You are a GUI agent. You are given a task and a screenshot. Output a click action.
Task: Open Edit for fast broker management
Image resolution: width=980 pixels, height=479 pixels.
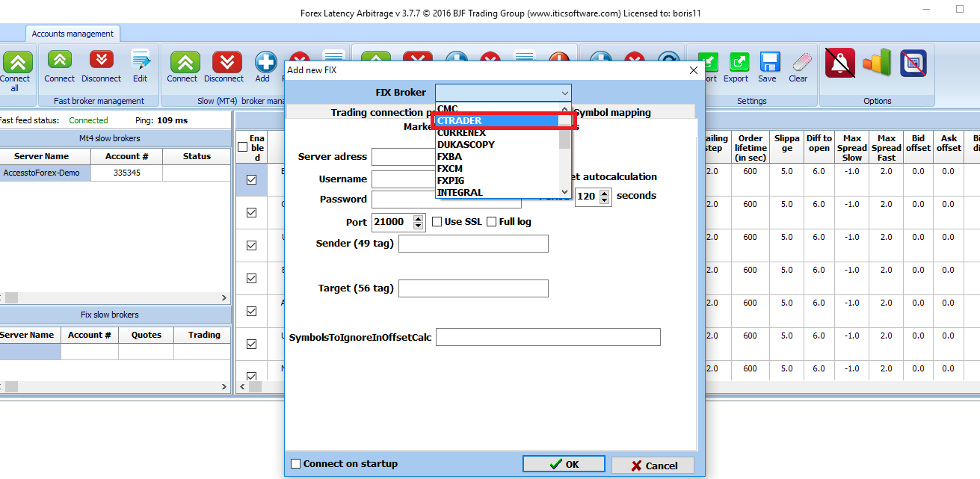point(140,61)
